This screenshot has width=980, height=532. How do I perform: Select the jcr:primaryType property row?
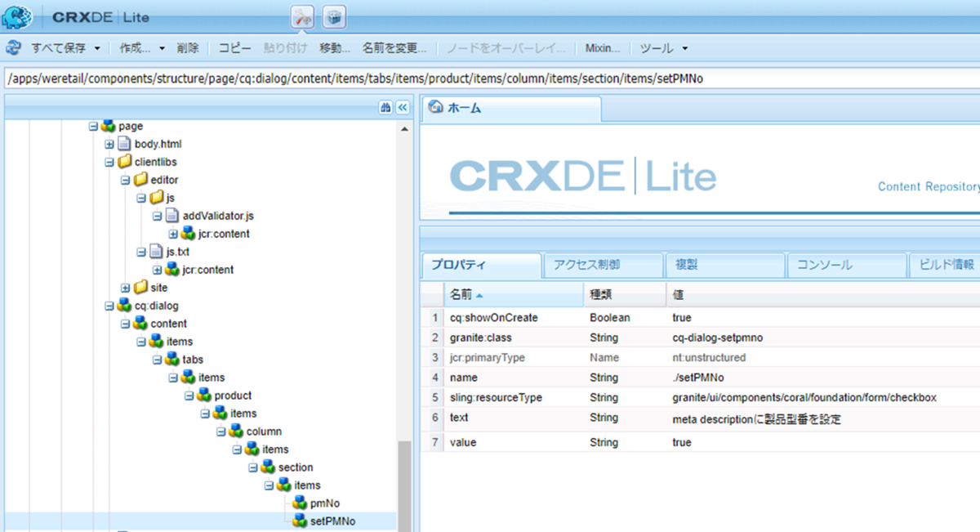pyautogui.click(x=701, y=357)
